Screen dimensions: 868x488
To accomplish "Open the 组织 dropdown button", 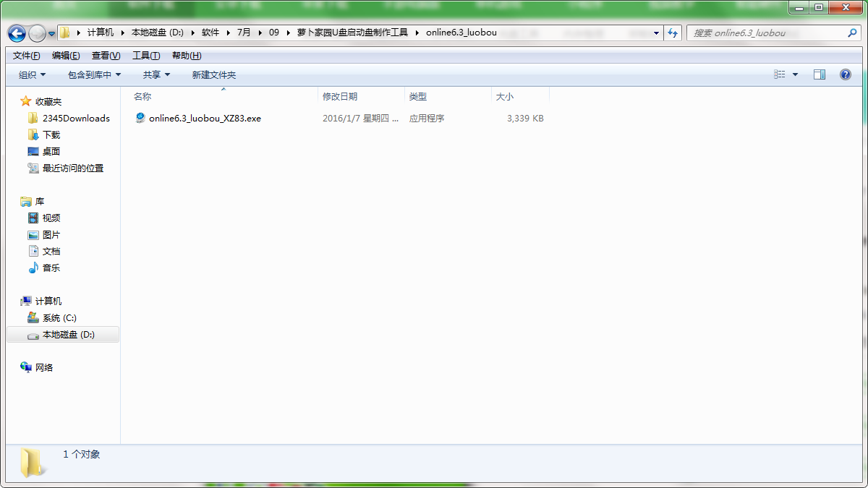I will [32, 74].
